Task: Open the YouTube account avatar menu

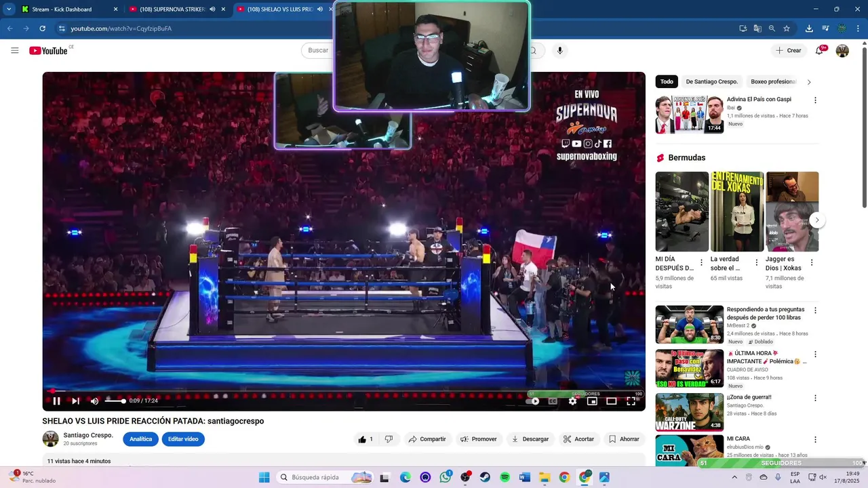Action: (x=842, y=51)
